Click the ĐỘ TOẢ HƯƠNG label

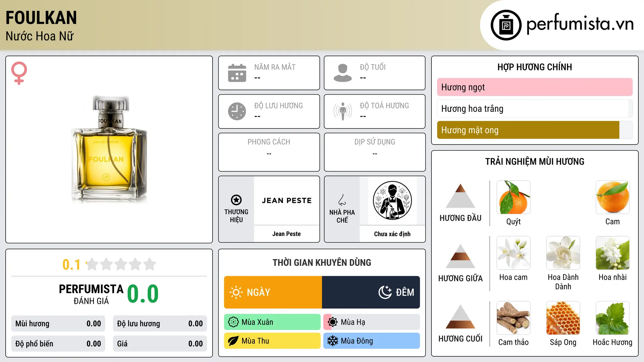click(x=384, y=106)
